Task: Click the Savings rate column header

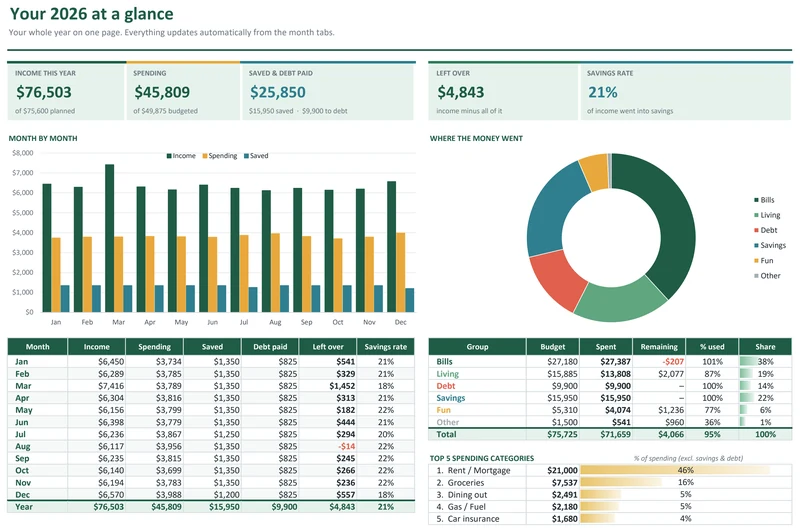Action: 386,347
